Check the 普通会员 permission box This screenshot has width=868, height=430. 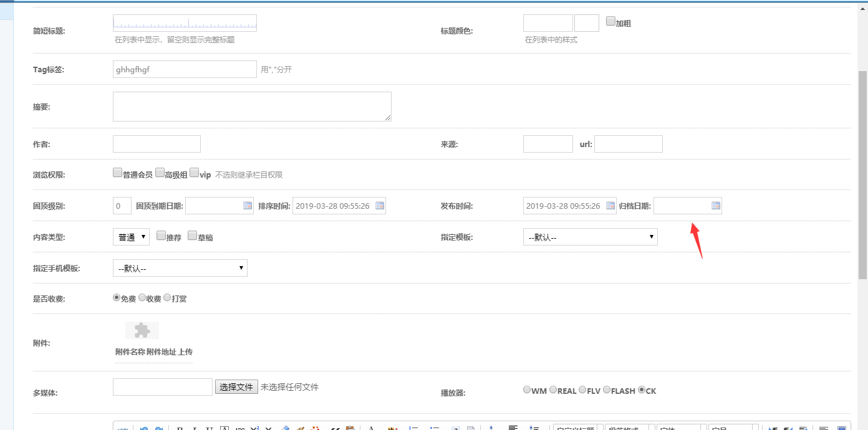pyautogui.click(x=117, y=173)
